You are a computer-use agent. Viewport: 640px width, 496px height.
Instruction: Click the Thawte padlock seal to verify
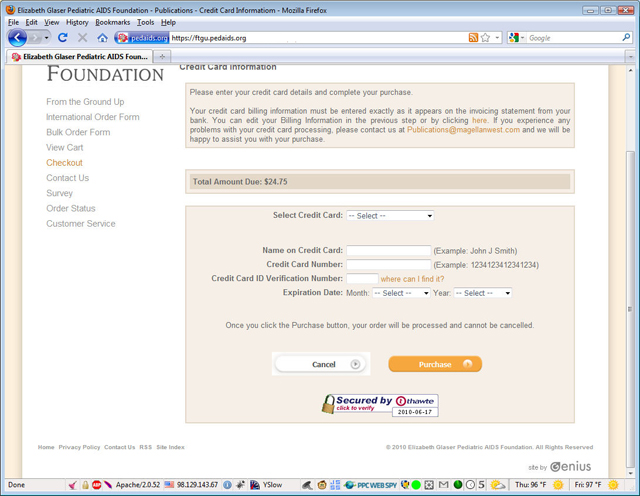click(x=380, y=405)
